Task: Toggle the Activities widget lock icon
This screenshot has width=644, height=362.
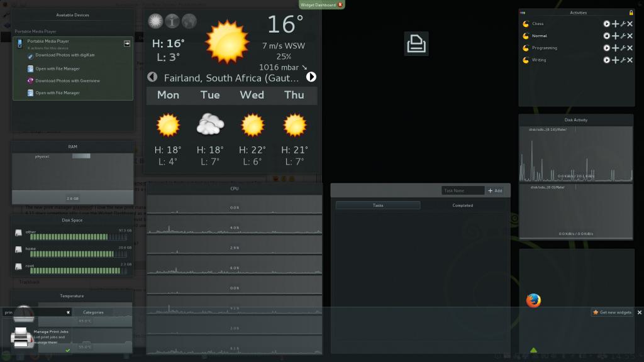Action: click(x=631, y=13)
